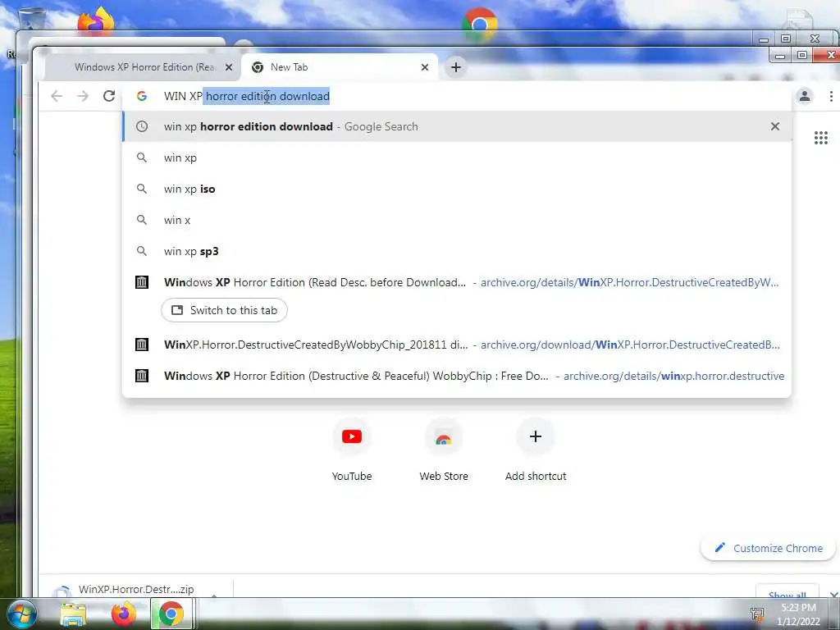Open Windows Explorer from the taskbar
The height and width of the screenshot is (630, 840).
pyautogui.click(x=73, y=614)
